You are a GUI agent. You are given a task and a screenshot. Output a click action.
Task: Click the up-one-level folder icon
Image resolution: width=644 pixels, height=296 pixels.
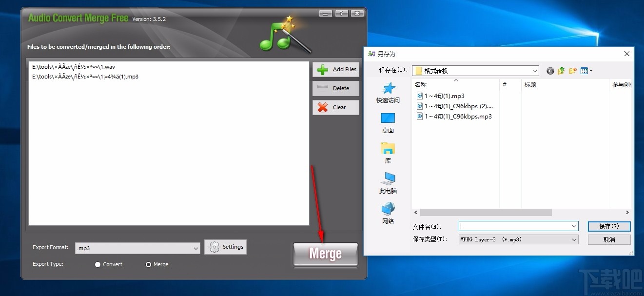click(561, 71)
